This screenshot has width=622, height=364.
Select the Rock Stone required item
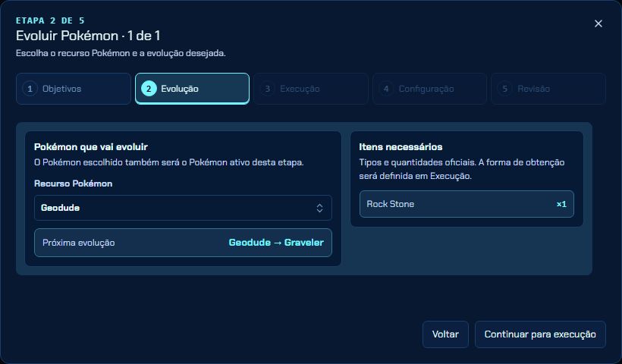(466, 204)
